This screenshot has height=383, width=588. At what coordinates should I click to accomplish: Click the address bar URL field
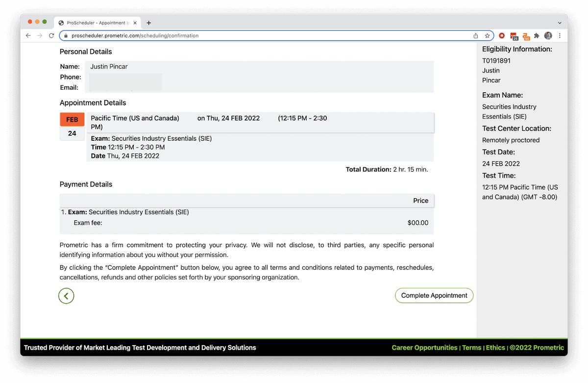click(245, 36)
